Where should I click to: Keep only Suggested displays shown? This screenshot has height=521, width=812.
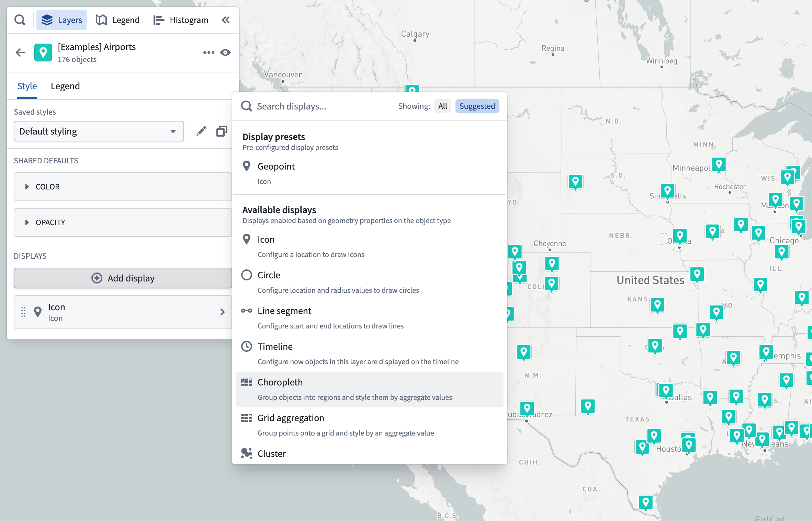pos(477,106)
